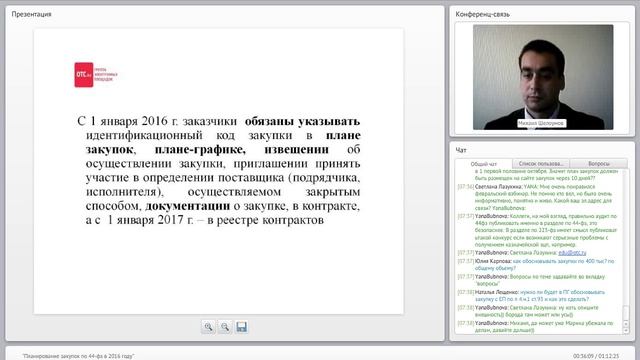The height and width of the screenshot is (360, 640).
Task: Zoom in on the presentation slide
Action: tap(208, 327)
